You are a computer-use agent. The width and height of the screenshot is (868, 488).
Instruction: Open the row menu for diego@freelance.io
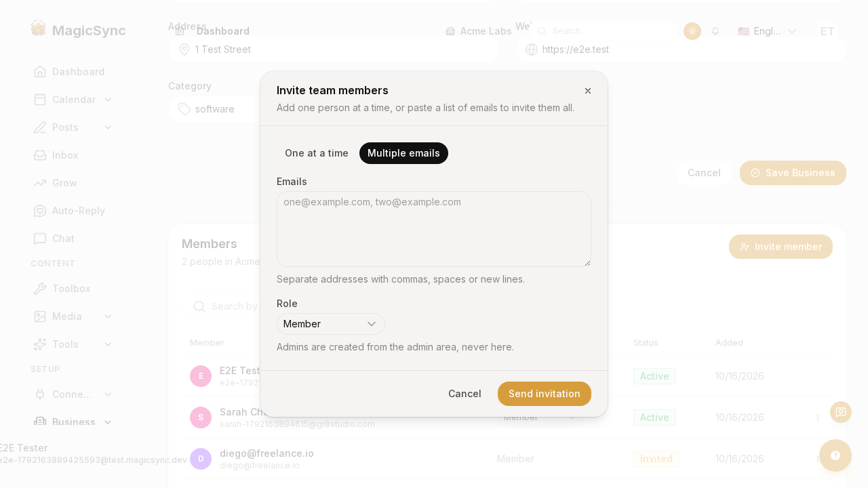[817, 459]
